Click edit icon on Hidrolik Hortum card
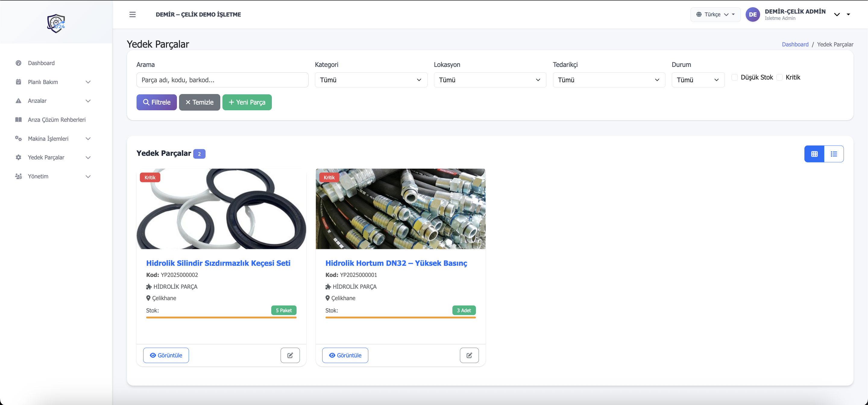The image size is (868, 405). pos(469,355)
